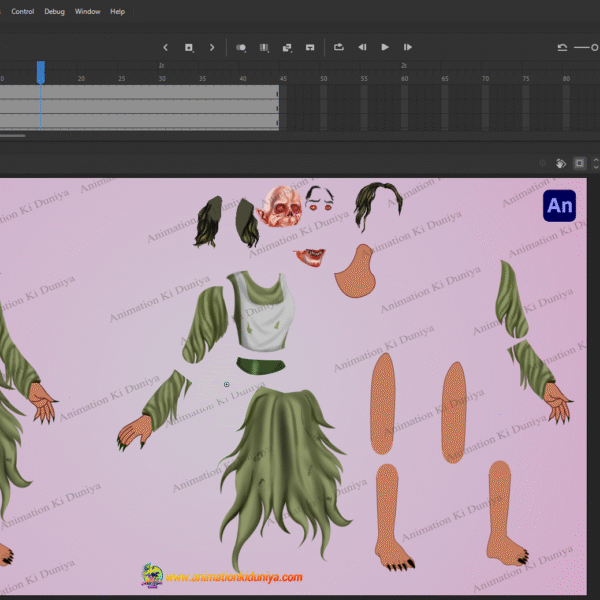Click the frame-span bracket icon after Create Tween
The width and height of the screenshot is (600, 600).
[x=310, y=47]
